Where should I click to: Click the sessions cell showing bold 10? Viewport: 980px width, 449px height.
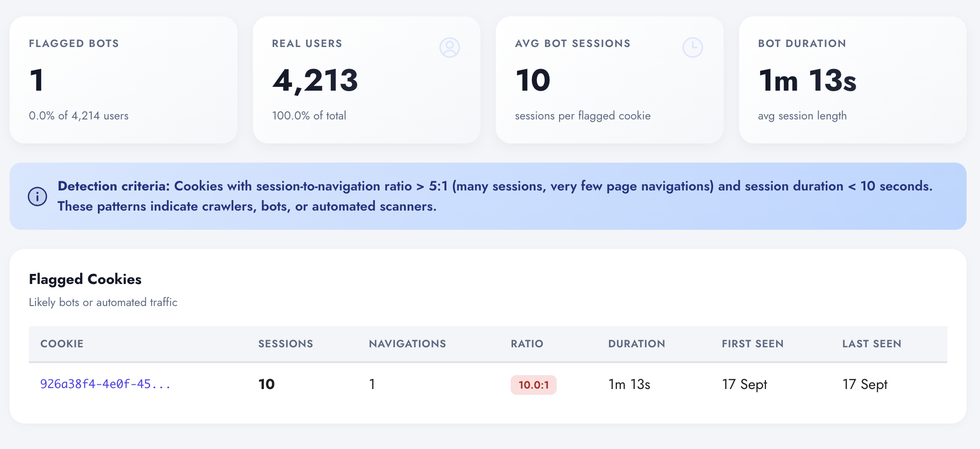pos(266,385)
